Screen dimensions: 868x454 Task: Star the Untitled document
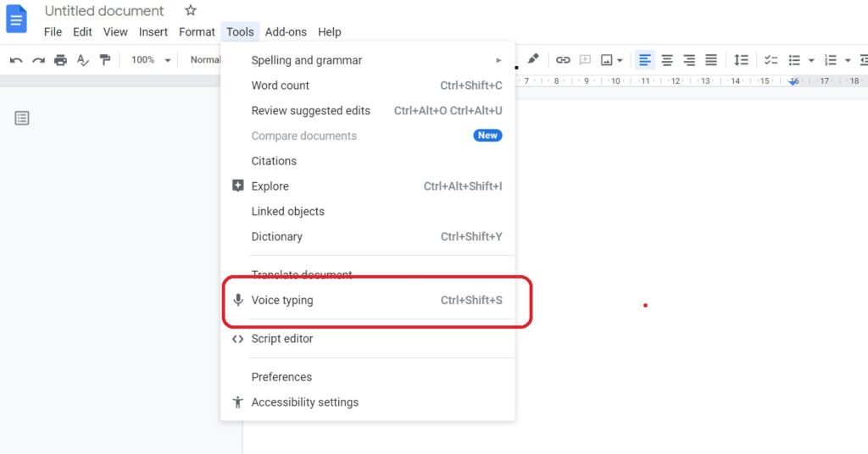191,10
